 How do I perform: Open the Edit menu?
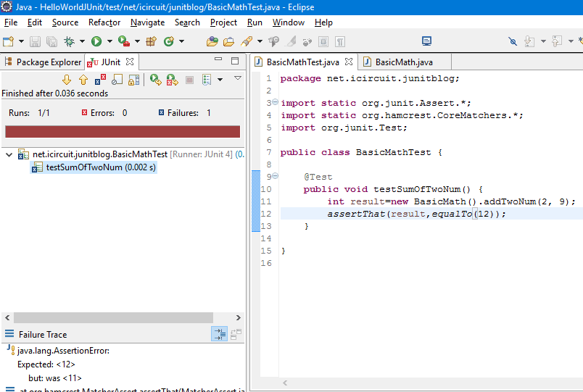tap(35, 22)
